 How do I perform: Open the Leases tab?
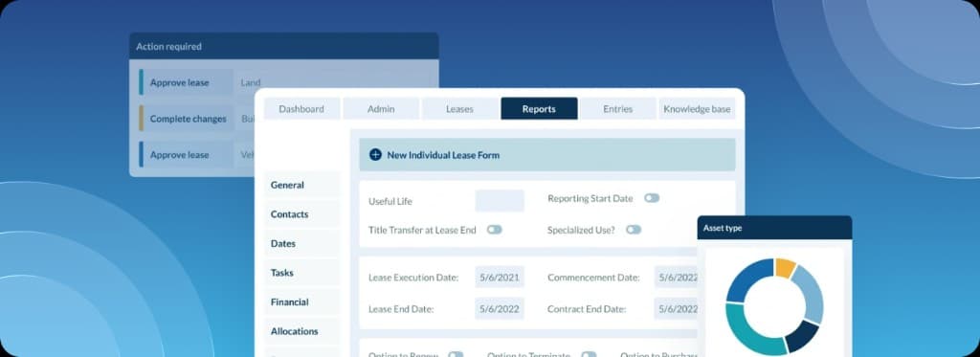(x=459, y=109)
